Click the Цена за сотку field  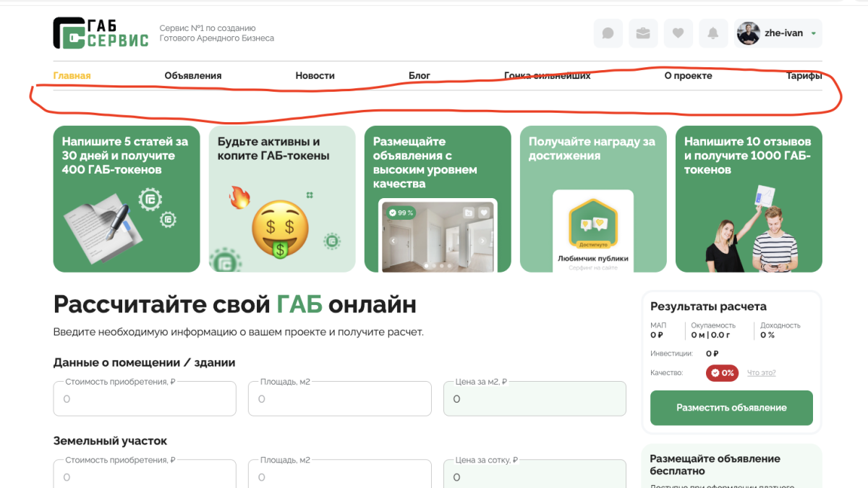[535, 477]
